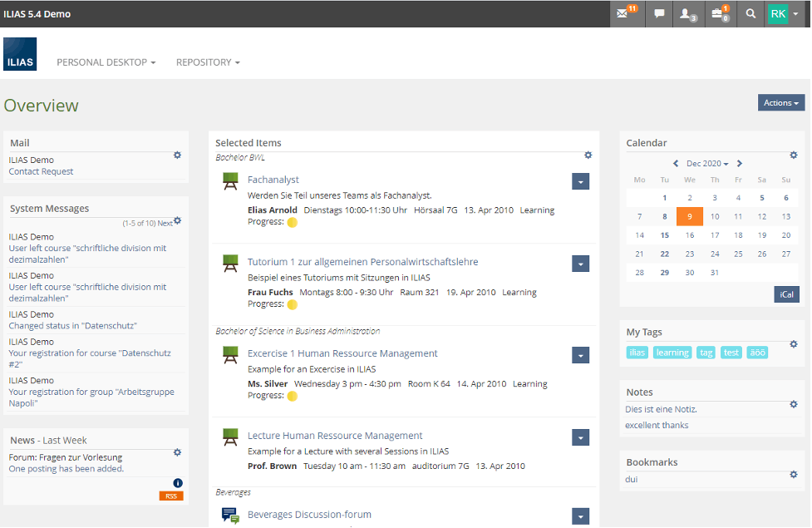Open the contacts icon in top bar

pos(687,13)
